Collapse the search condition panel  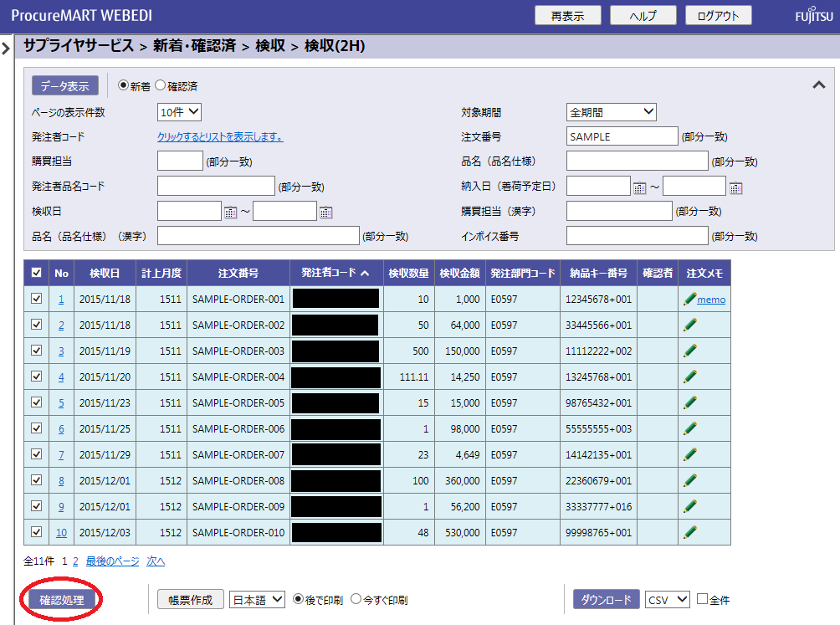click(x=818, y=85)
